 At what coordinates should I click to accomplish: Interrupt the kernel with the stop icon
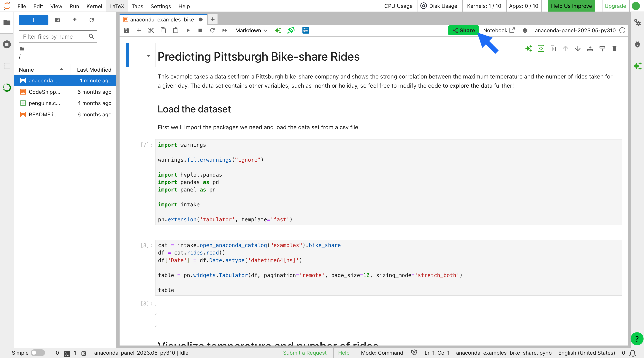point(200,30)
